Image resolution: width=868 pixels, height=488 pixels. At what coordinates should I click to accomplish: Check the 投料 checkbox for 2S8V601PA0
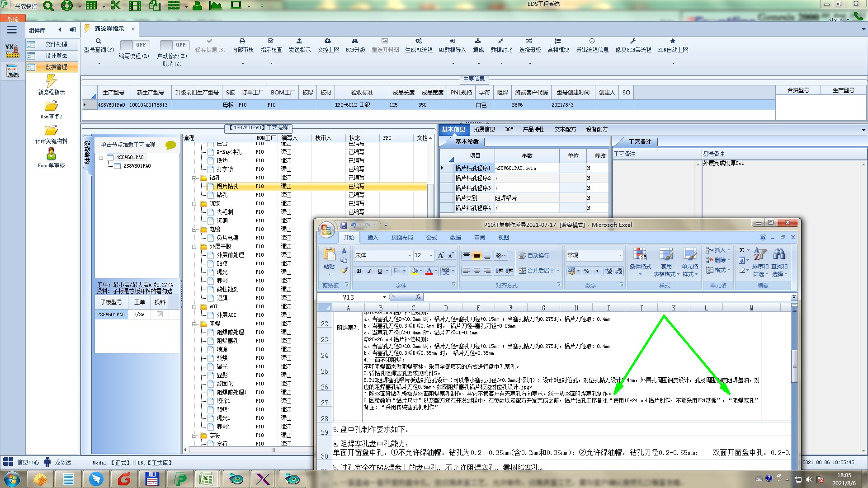[x=160, y=314]
